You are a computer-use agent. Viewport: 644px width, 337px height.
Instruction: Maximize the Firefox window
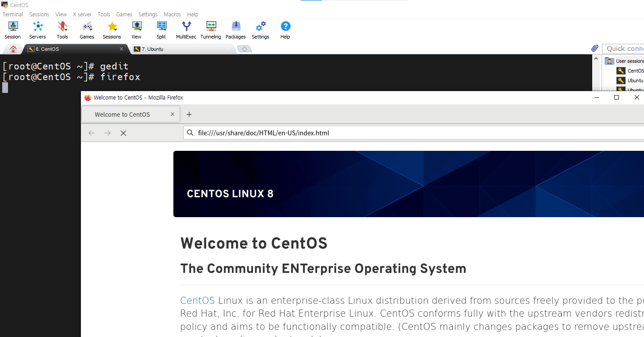tap(617, 97)
